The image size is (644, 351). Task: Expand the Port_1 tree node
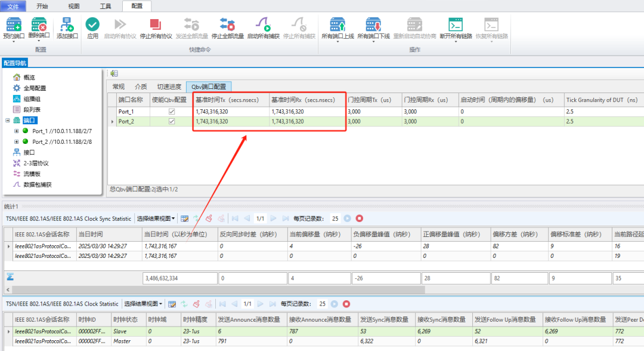17,131
